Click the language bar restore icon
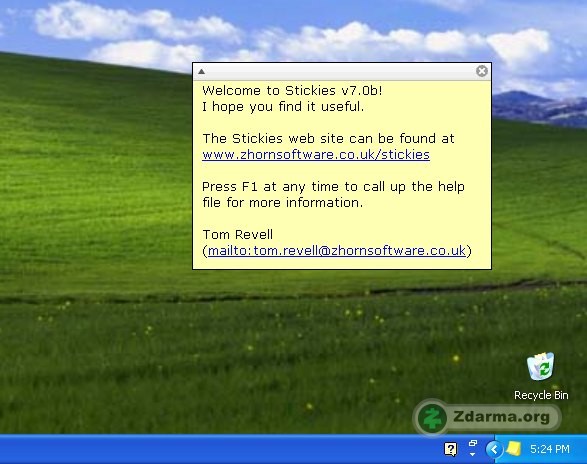587x464 pixels. point(473,443)
